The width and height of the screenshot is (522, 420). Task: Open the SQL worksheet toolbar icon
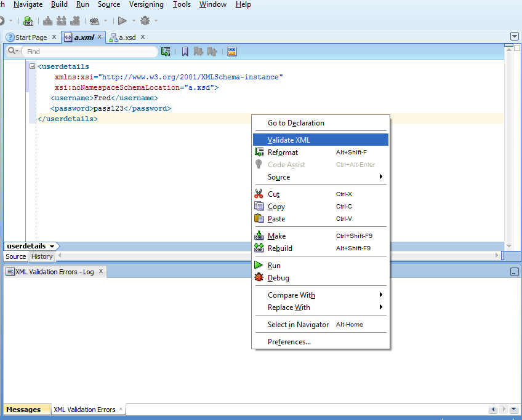(28, 21)
